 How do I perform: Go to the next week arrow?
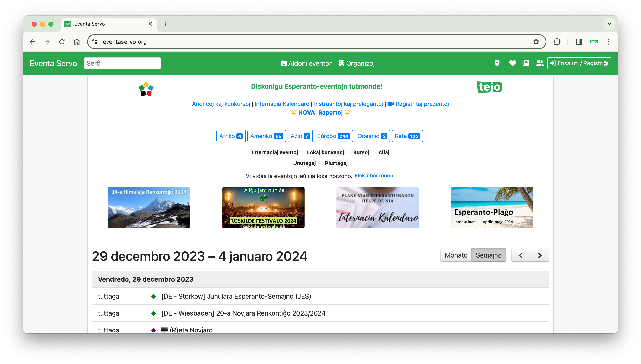click(539, 255)
